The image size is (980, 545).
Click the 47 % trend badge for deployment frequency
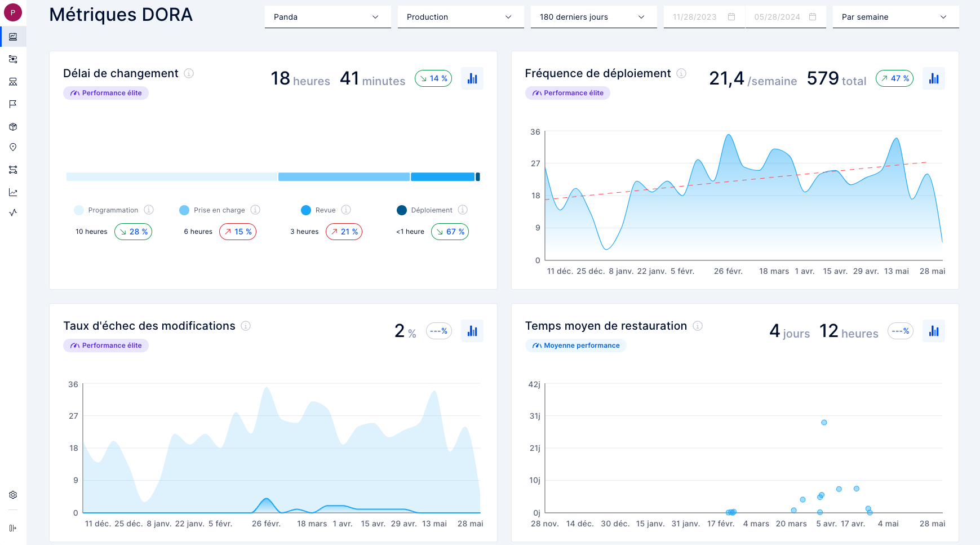click(894, 78)
